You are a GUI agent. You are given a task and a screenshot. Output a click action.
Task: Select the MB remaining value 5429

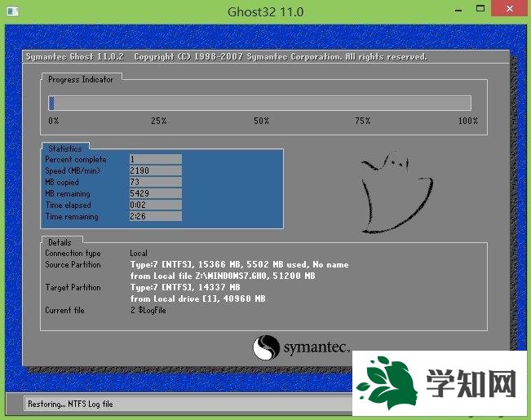(156, 193)
